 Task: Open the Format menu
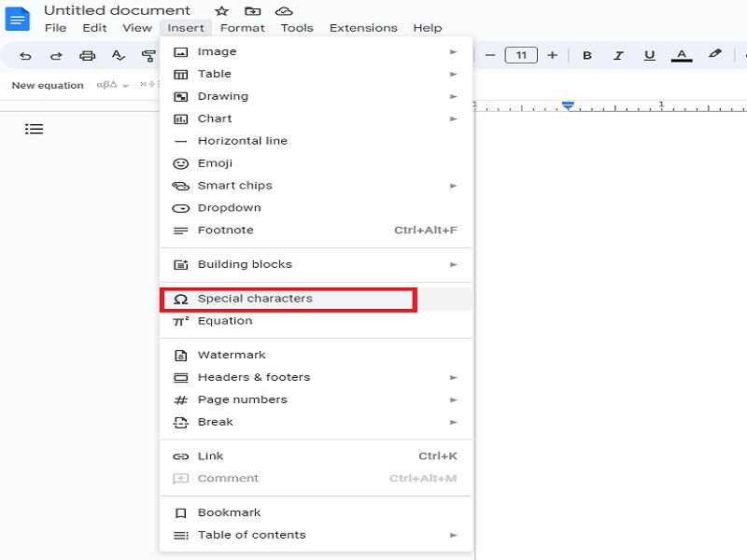(242, 27)
